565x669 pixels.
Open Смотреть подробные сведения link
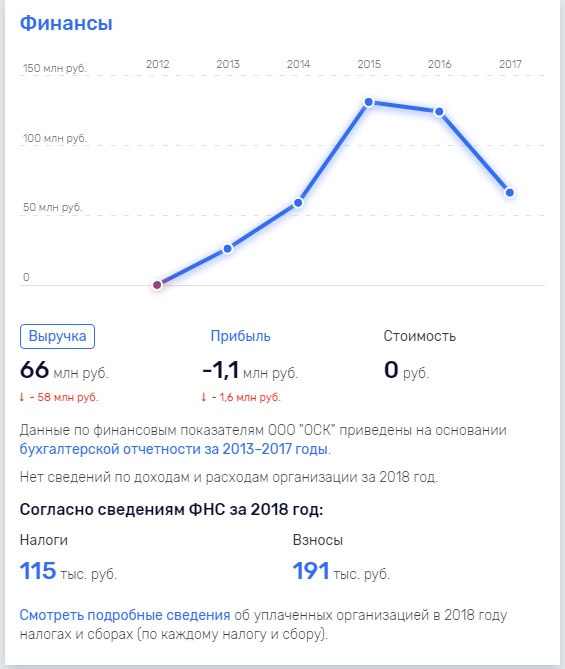pyautogui.click(x=125, y=615)
